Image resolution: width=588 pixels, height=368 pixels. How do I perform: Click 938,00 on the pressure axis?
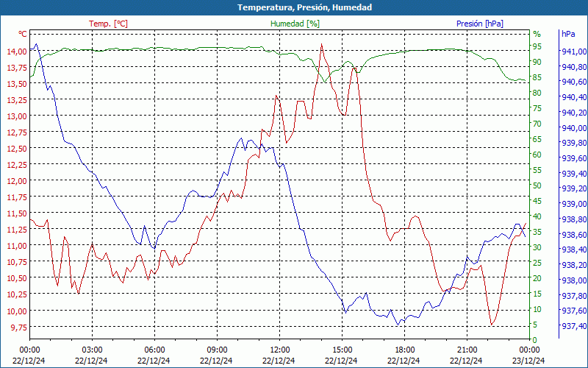click(573, 280)
